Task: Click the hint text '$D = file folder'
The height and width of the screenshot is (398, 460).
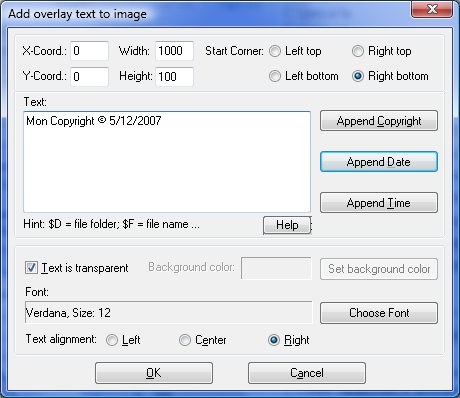Action: pos(84,224)
